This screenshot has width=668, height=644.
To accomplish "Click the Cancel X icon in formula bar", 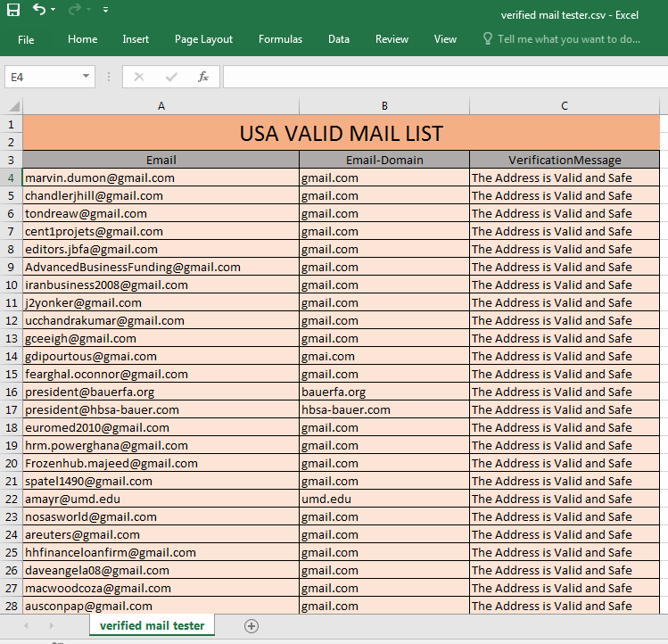I will [138, 77].
